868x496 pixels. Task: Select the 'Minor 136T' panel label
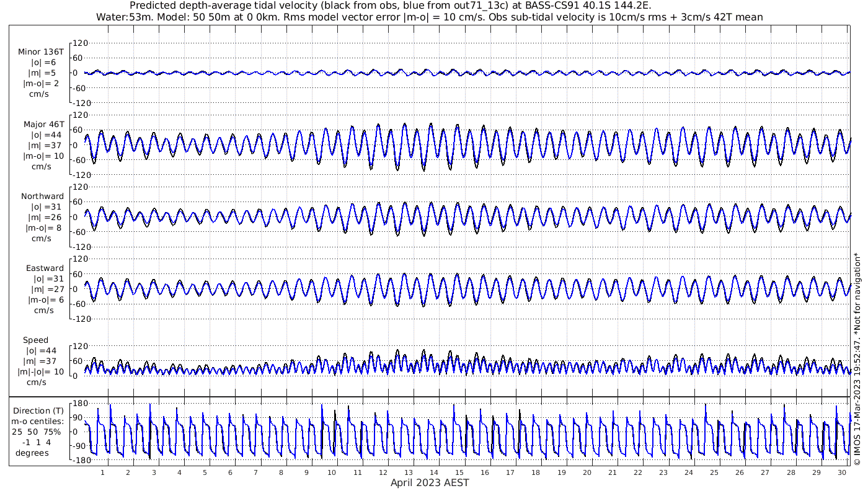point(41,52)
